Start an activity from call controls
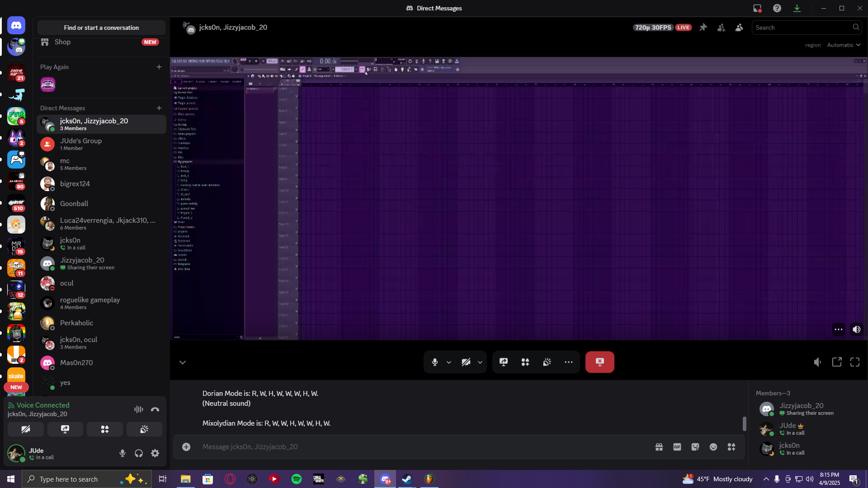The height and width of the screenshot is (488, 868). click(x=525, y=362)
